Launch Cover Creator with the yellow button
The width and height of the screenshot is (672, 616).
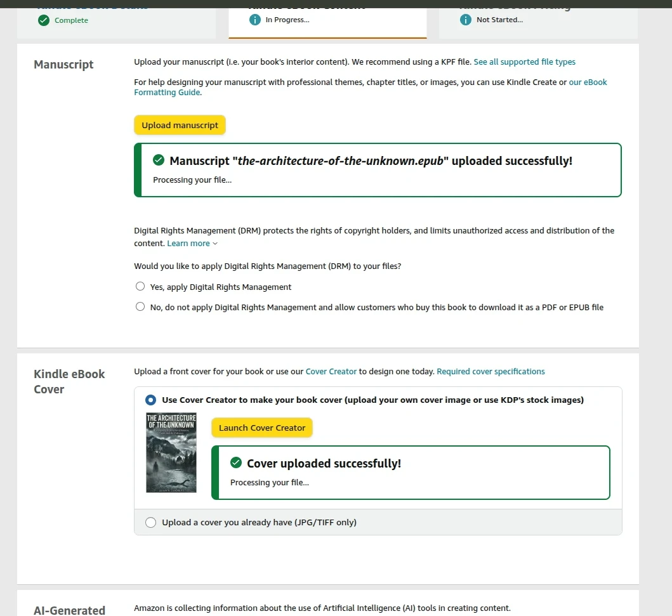tap(262, 428)
